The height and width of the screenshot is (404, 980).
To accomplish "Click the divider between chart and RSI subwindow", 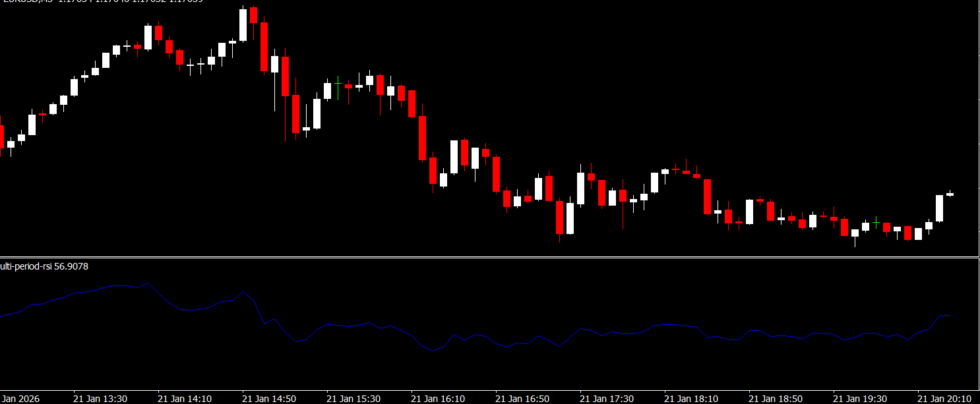I will pos(490,256).
